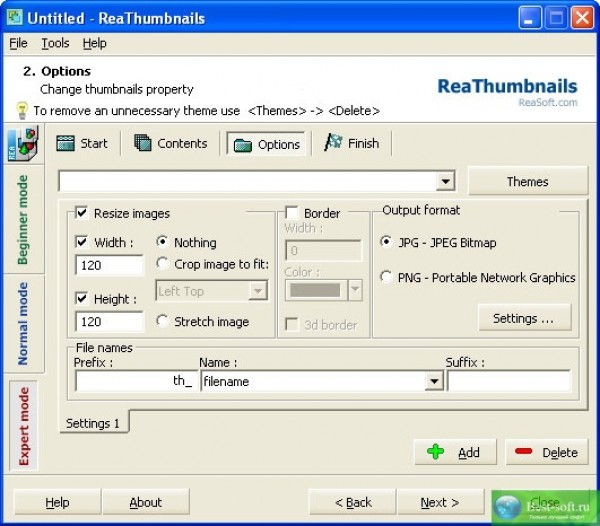Open output format Settings ... button
Viewport: 600px width, 526px height.
(x=523, y=318)
